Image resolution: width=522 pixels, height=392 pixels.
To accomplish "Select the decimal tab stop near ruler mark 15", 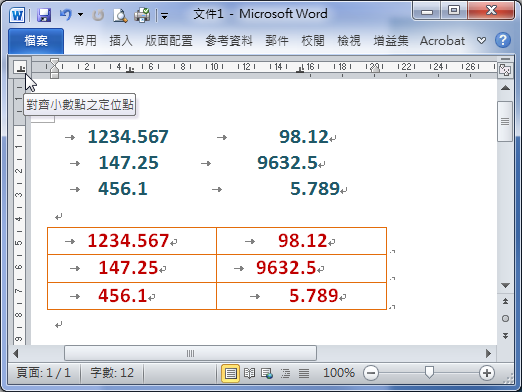I will click(300, 69).
